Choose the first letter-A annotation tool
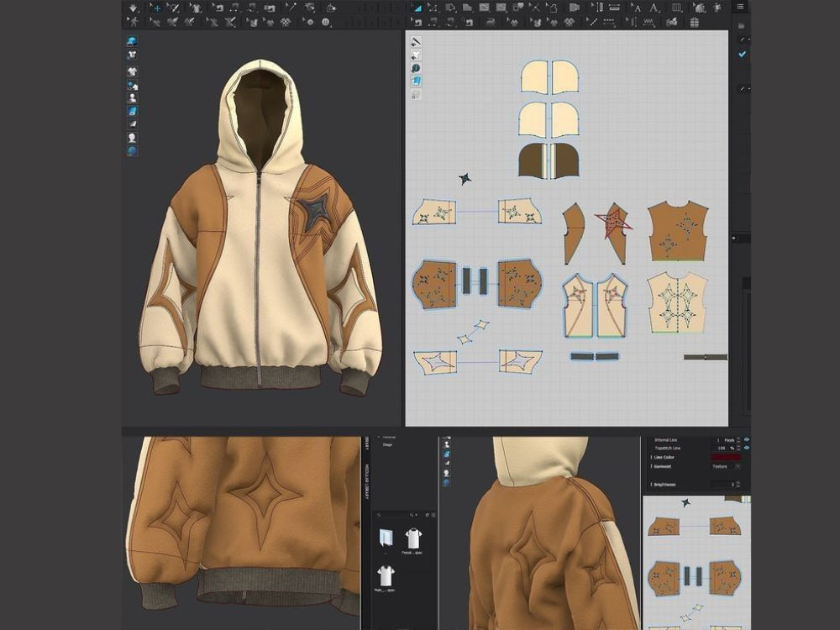Viewport: 840px width, 630px height. 635,8
